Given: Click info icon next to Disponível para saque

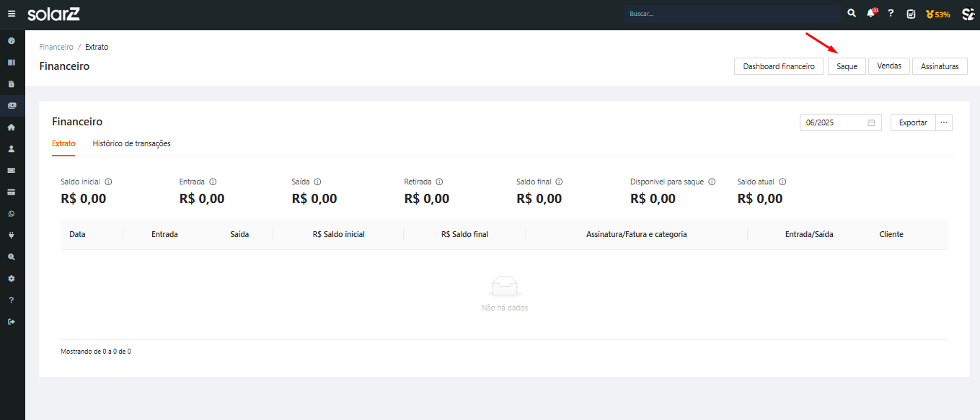Looking at the screenshot, I should (712, 182).
